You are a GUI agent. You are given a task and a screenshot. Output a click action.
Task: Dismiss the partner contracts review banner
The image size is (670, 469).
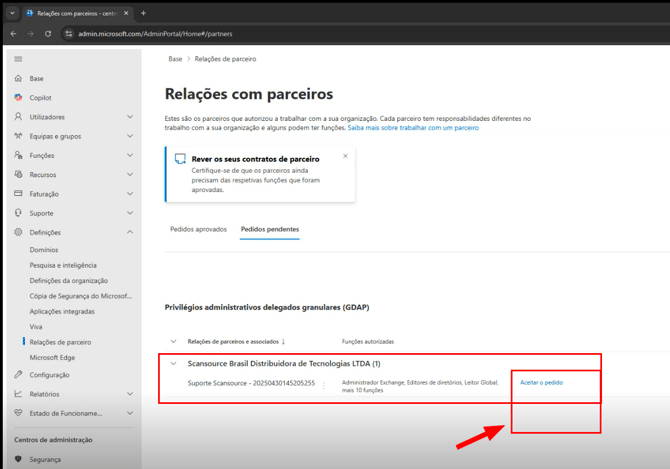345,156
